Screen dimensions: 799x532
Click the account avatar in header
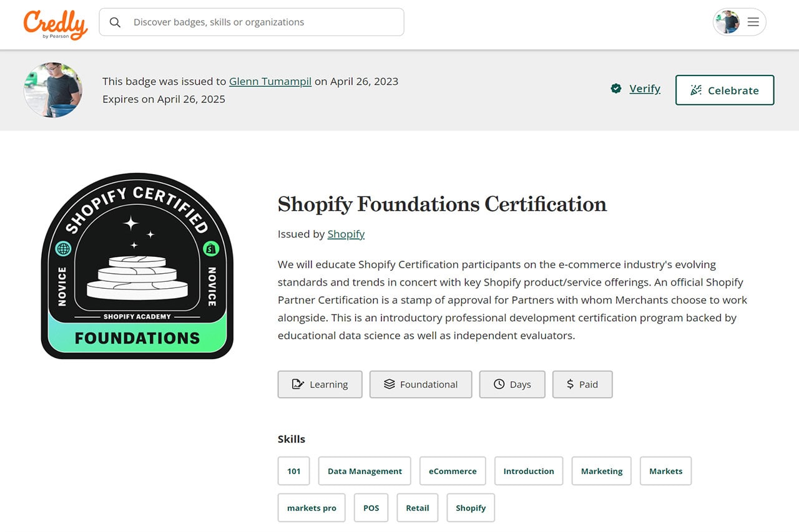(x=727, y=22)
